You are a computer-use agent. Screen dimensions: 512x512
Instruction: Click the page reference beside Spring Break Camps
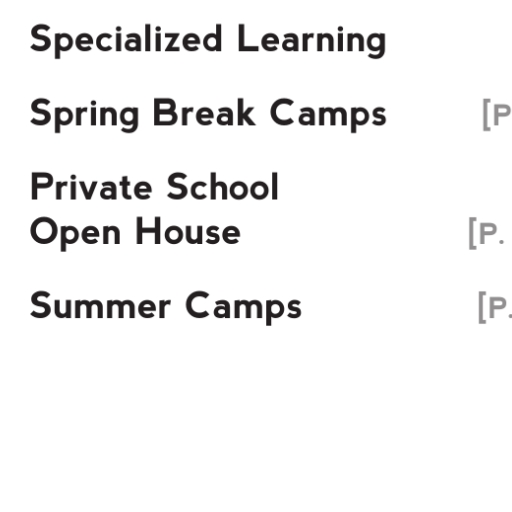tap(497, 115)
